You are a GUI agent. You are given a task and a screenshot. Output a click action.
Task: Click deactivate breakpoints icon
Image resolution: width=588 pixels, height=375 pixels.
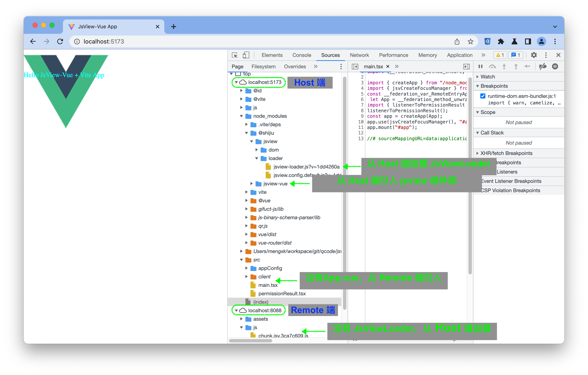click(543, 67)
